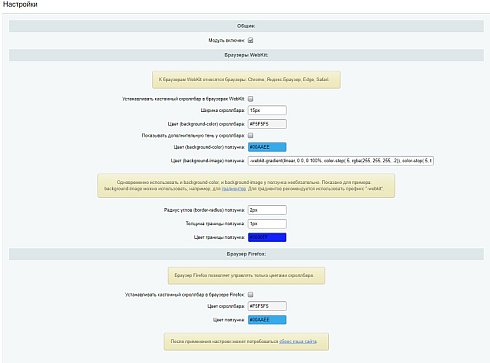The image size is (490, 363).
Task: Click the "Ширина скроллбара" label
Action: pos(223,110)
